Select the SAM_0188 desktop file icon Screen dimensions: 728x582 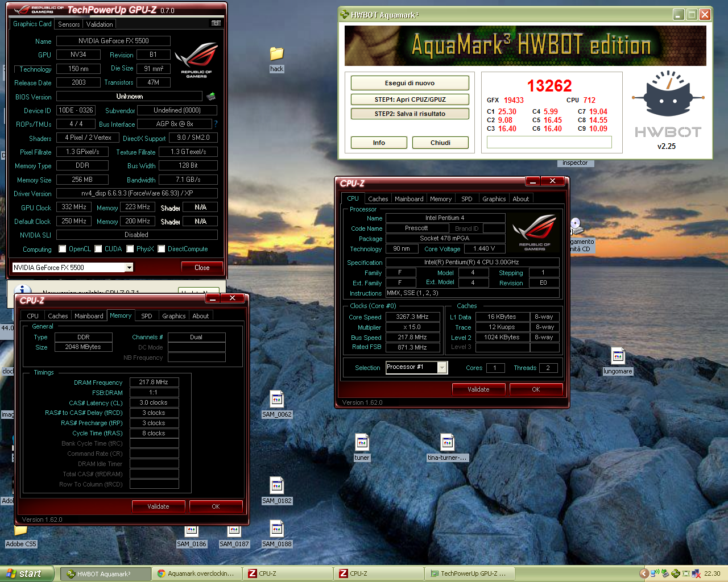[x=277, y=529]
